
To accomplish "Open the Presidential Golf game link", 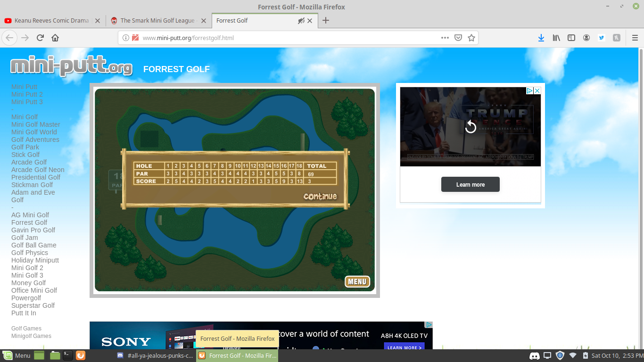I will [36, 177].
